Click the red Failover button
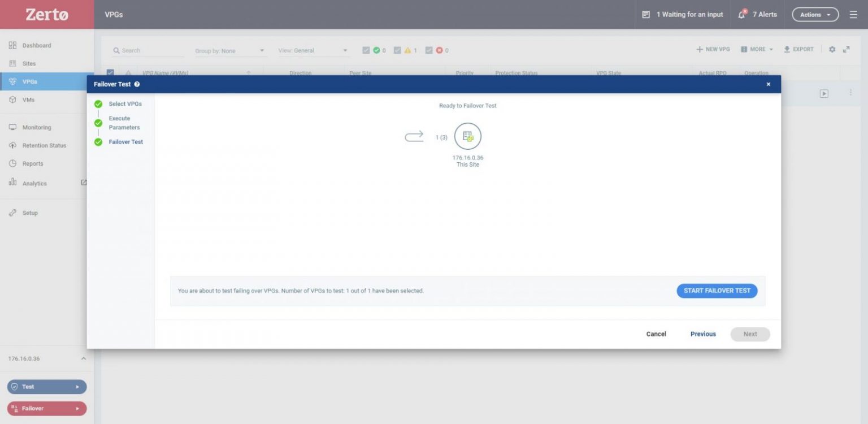The width and height of the screenshot is (868, 424). [x=47, y=408]
